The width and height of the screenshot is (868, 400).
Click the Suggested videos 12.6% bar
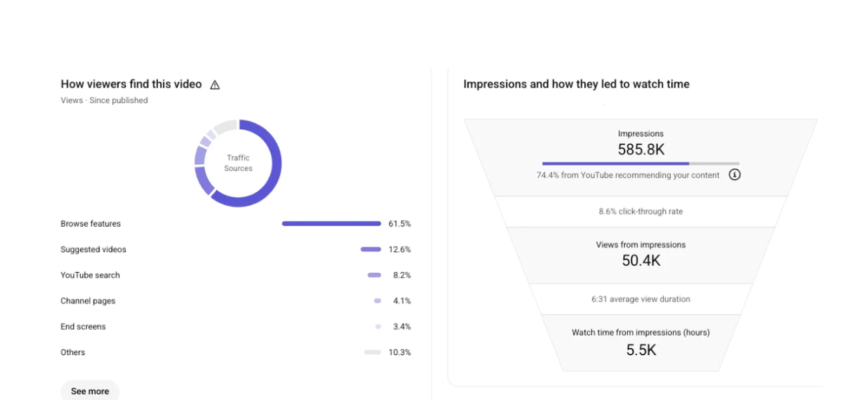point(371,249)
